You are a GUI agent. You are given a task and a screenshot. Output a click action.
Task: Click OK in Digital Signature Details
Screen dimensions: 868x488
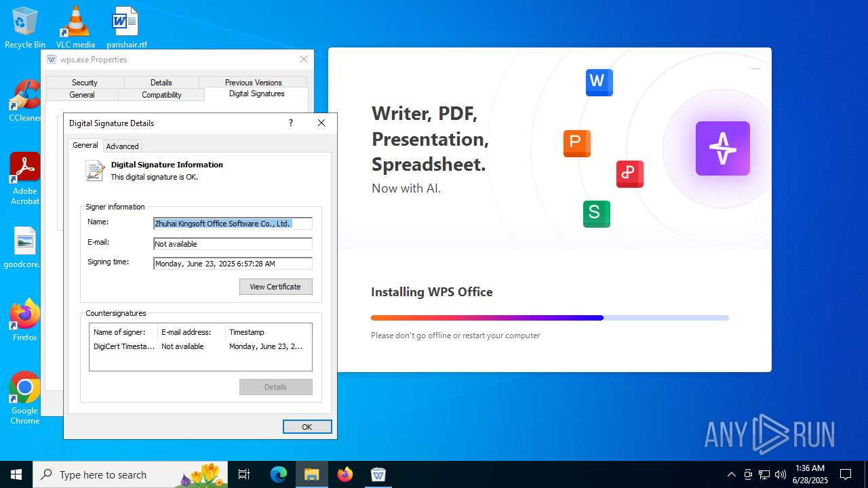point(307,426)
